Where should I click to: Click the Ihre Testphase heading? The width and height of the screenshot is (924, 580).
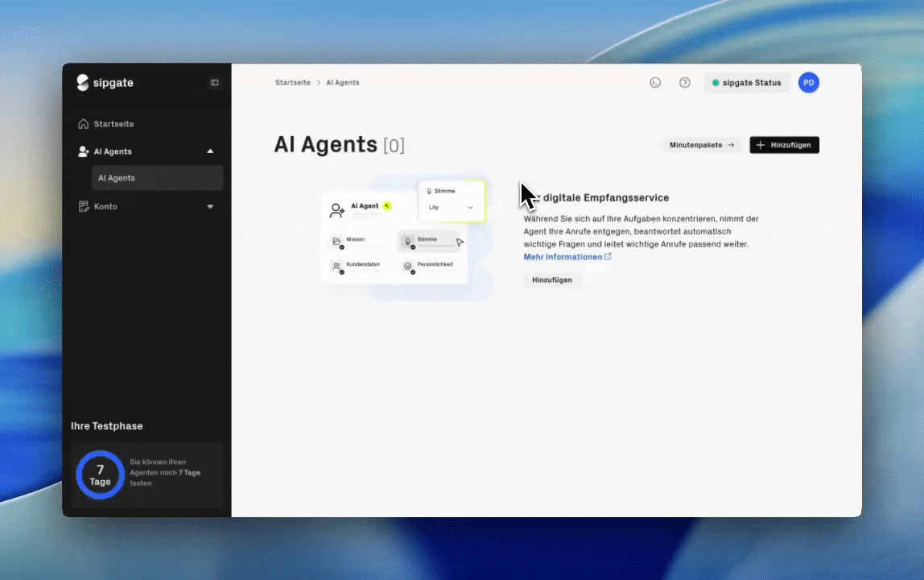[107, 426]
